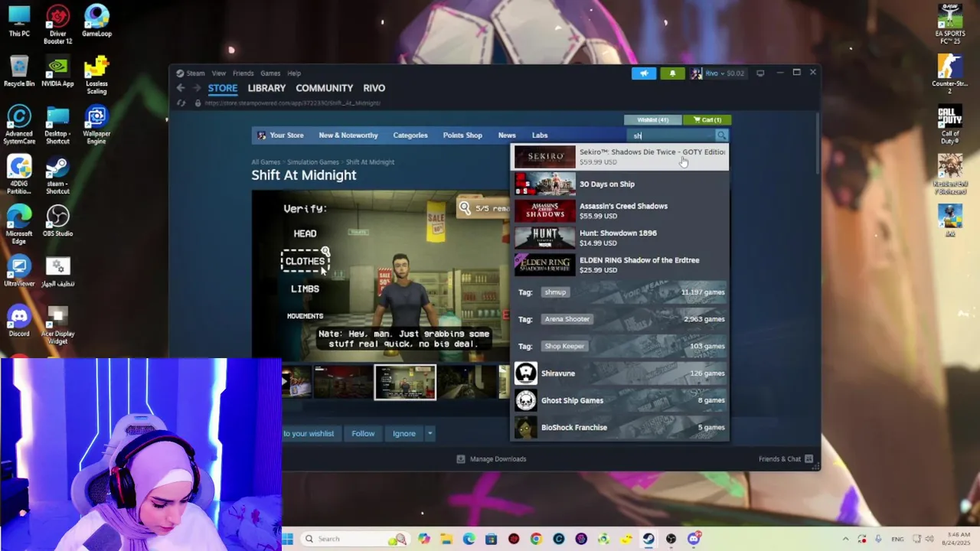Open the OBS Studio desktop icon

(x=57, y=221)
